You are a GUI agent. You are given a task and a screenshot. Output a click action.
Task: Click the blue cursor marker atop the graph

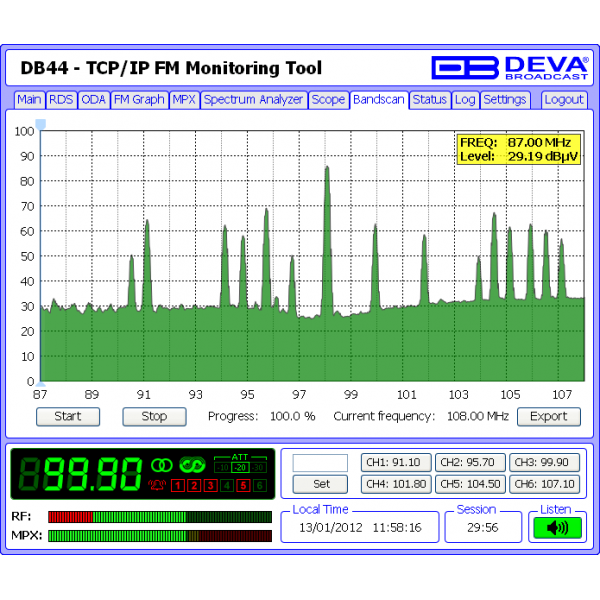tap(41, 124)
